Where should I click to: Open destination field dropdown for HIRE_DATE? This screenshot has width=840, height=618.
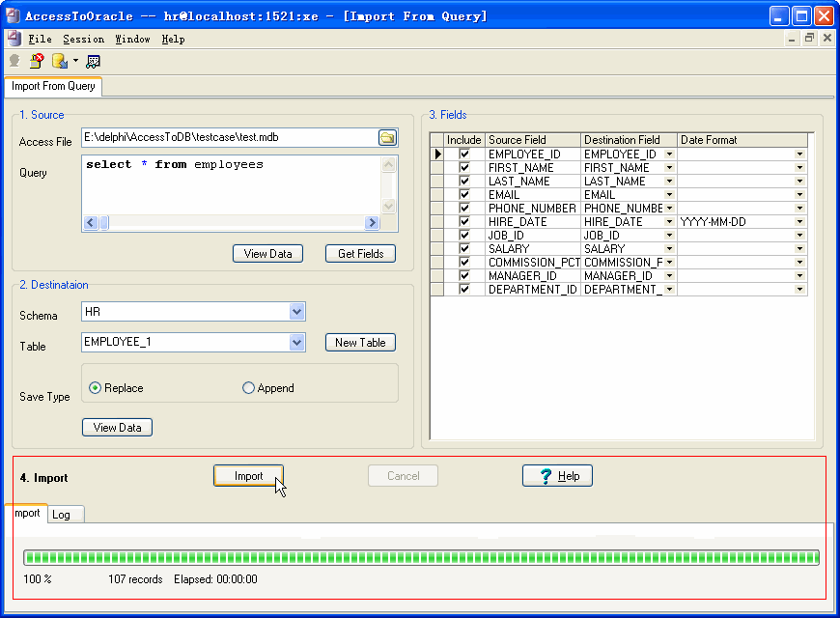[x=670, y=221]
